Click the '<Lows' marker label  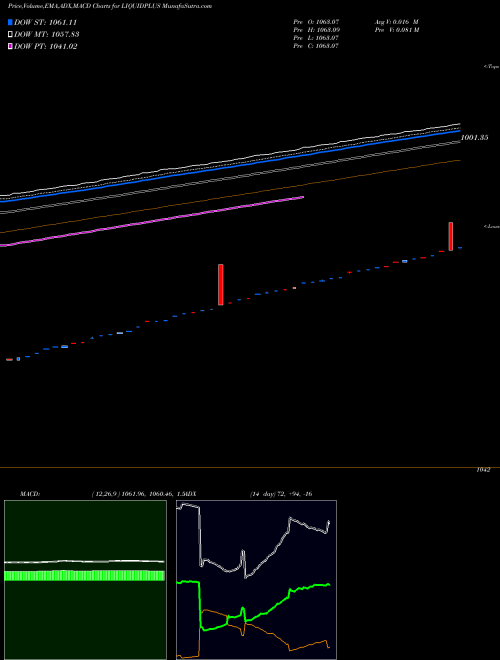492,226
